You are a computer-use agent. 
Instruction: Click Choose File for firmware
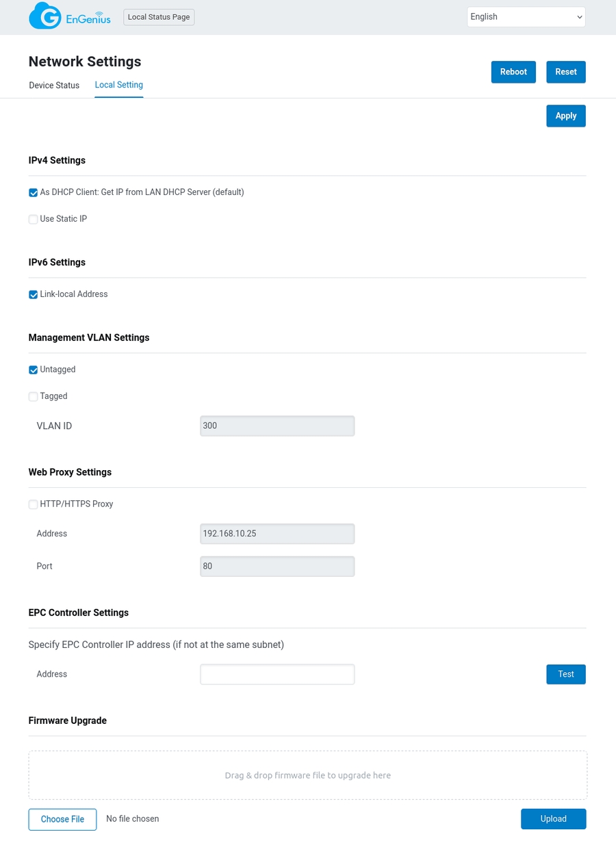(62, 819)
